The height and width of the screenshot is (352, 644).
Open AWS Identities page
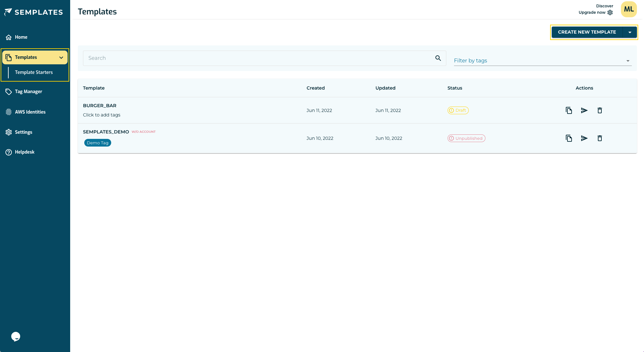[x=30, y=112]
